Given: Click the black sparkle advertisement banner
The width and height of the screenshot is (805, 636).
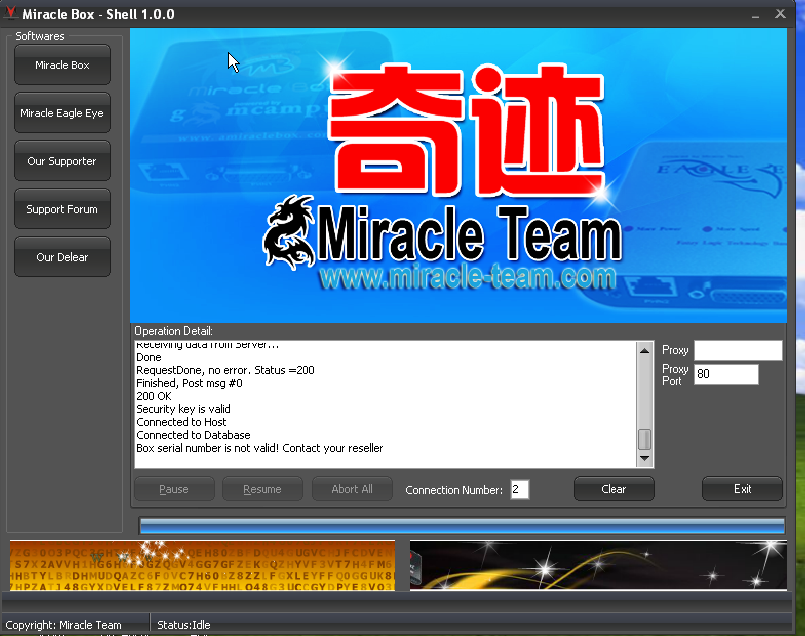Looking at the screenshot, I should [598, 565].
